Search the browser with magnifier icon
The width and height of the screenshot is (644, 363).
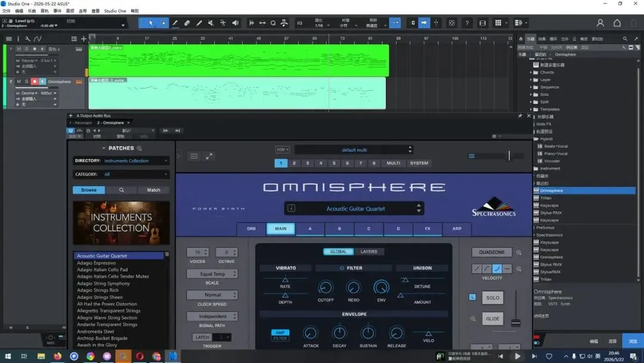point(625,39)
